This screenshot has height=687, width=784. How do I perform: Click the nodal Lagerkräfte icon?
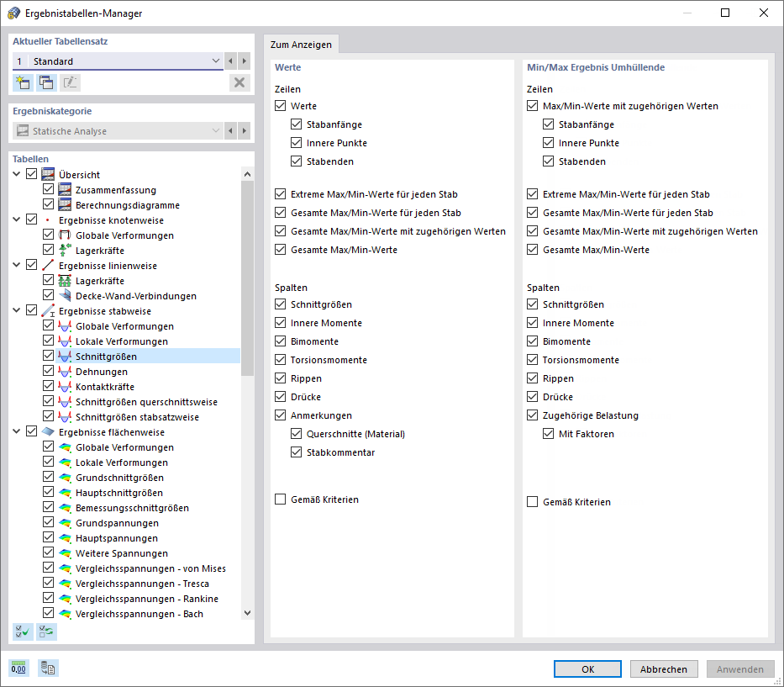click(65, 251)
